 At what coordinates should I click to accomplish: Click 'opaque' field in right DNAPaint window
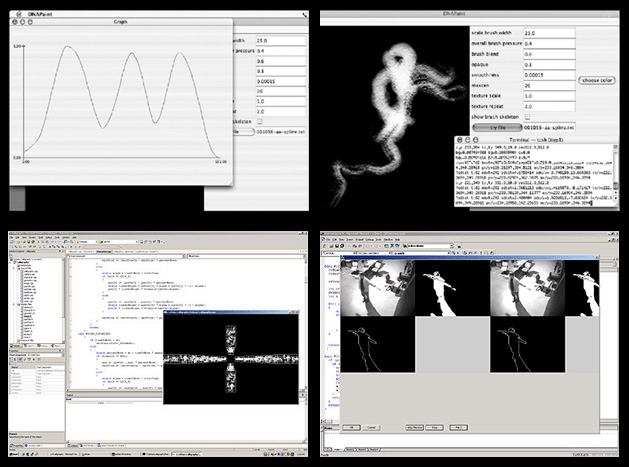tap(549, 64)
